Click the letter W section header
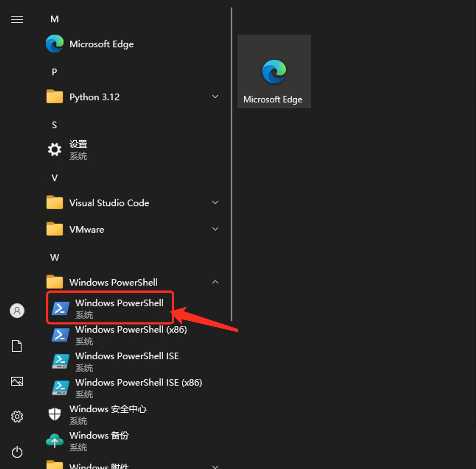The height and width of the screenshot is (469, 476). [x=55, y=257]
